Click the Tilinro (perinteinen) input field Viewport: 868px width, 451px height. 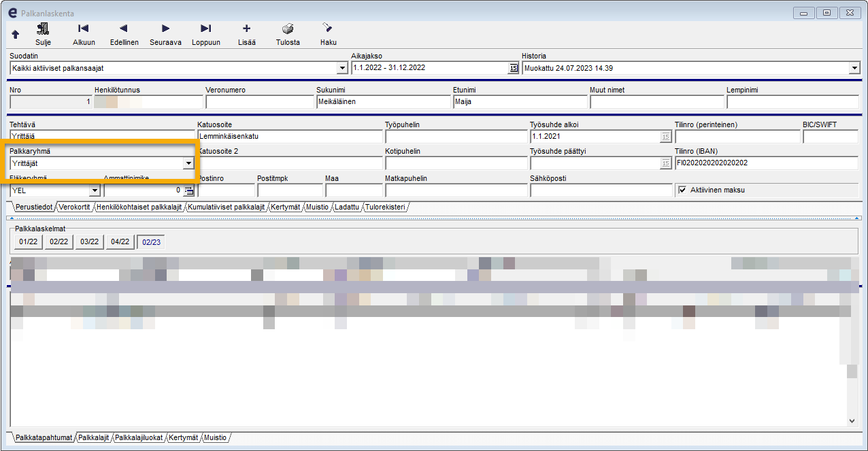tap(737, 136)
